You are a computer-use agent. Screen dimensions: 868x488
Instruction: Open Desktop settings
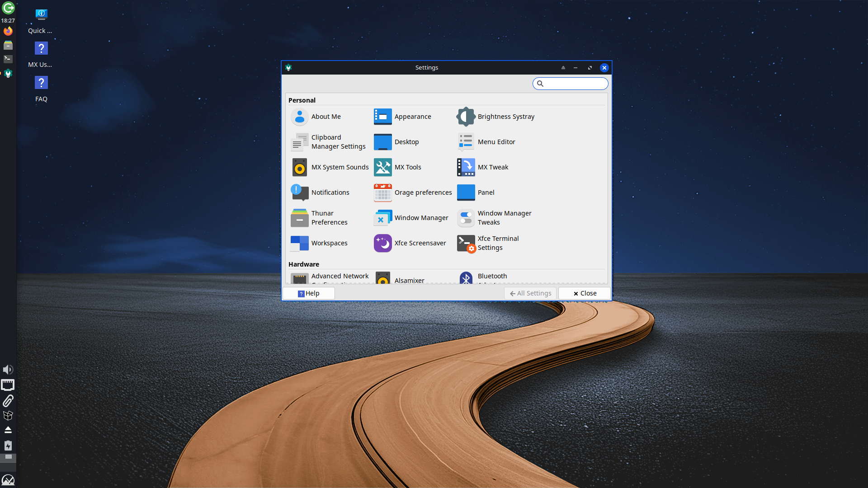(396, 142)
